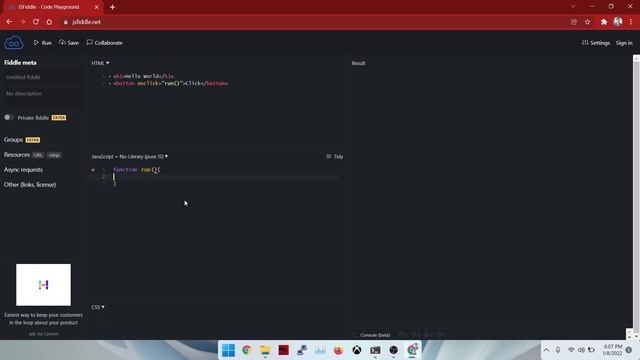
Task: Open the browser profile avatar
Action: (618, 22)
